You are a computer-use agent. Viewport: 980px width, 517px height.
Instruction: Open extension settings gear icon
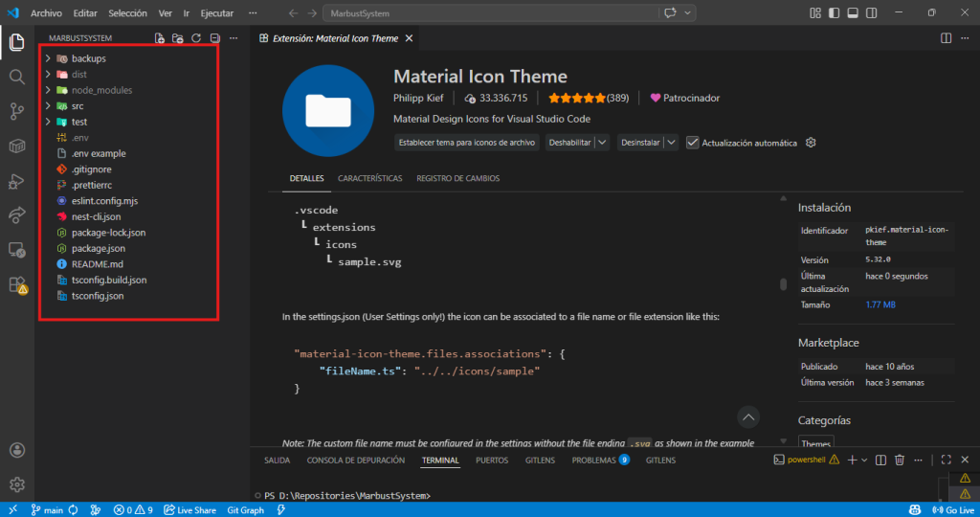(x=811, y=143)
